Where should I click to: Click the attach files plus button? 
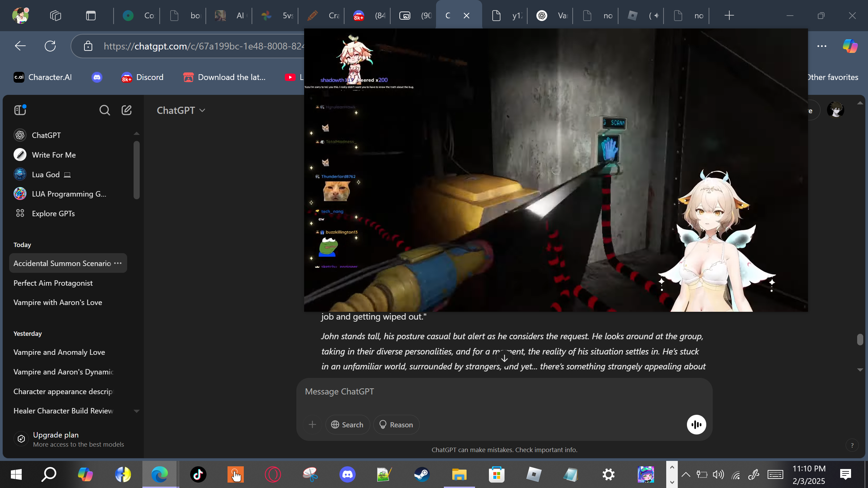pos(312,425)
